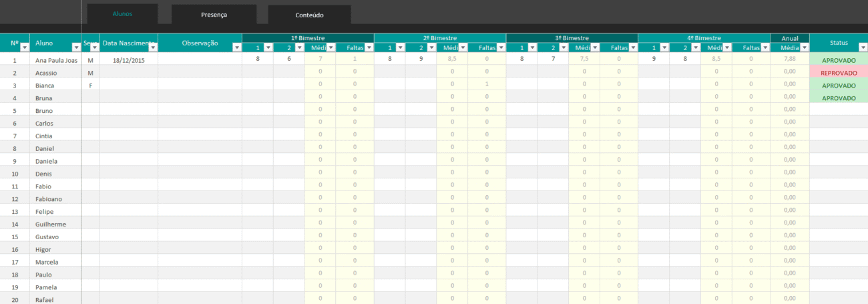Click the empty Observação cell for Ana Paula
The image size is (868, 304).
coord(200,59)
